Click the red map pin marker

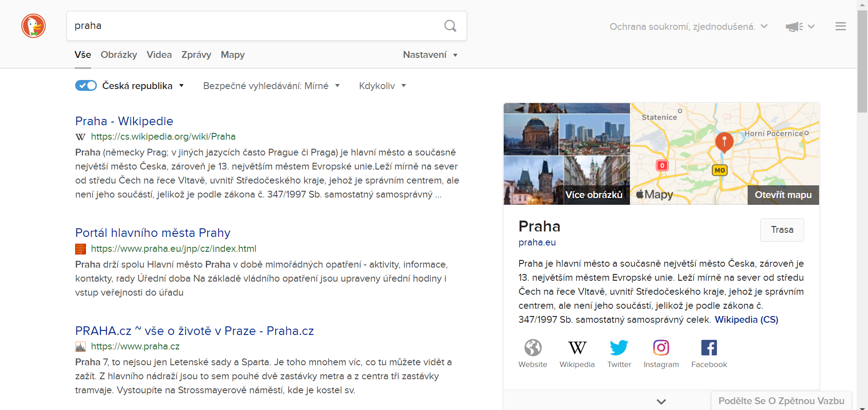pyautogui.click(x=724, y=142)
